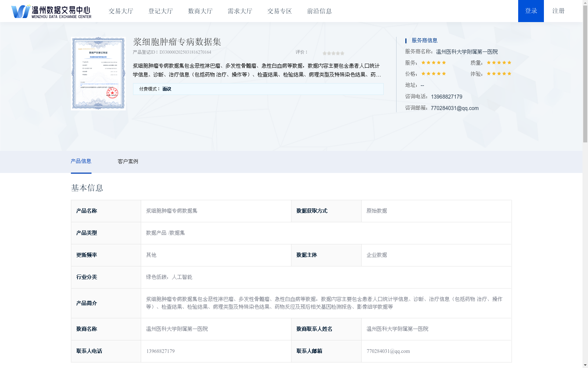Click the scrollbar up arrow
The image size is (588, 368).
(x=585, y=3)
